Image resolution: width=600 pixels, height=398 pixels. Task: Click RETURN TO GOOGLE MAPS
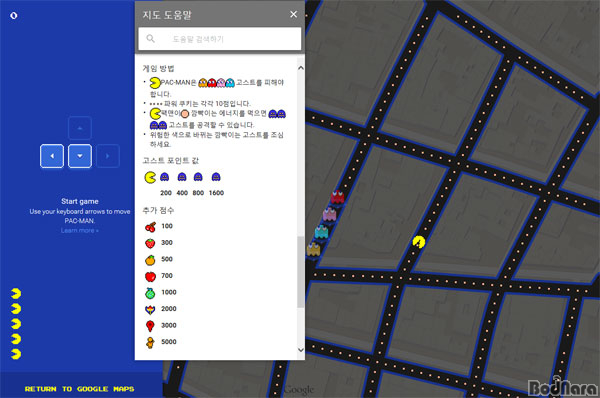tap(80, 389)
